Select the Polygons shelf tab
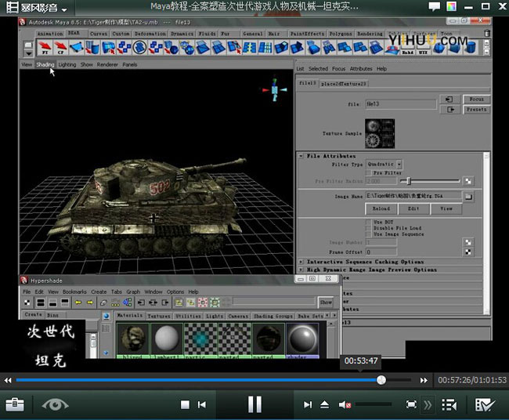This screenshot has width=509, height=420. tap(341, 34)
